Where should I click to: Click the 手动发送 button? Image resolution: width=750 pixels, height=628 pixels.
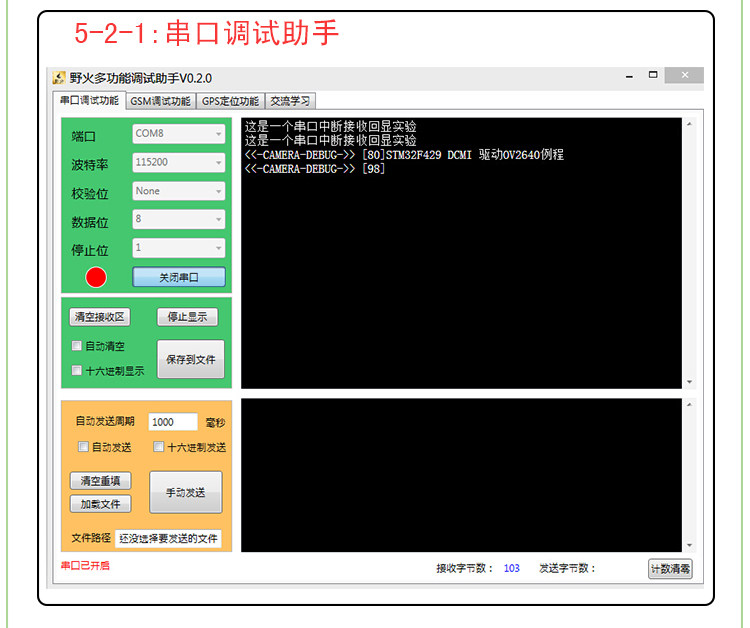tap(186, 493)
